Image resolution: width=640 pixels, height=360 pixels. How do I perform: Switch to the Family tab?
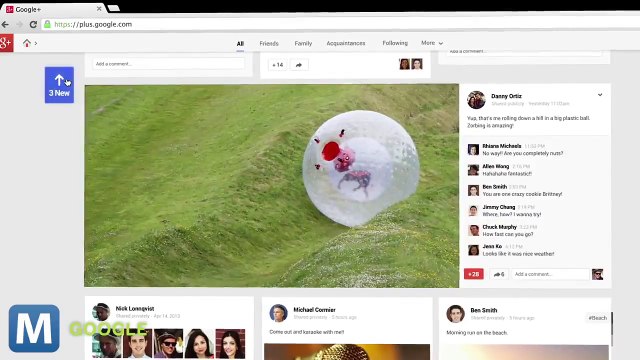tap(303, 43)
